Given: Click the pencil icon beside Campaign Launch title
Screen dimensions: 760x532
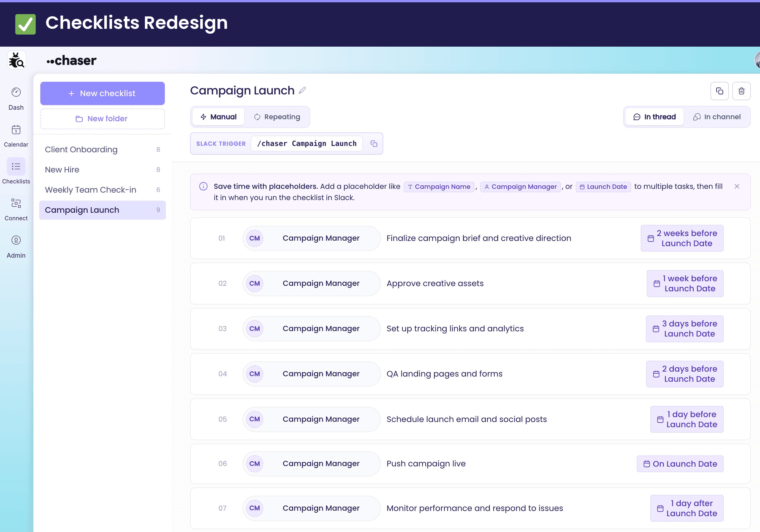Looking at the screenshot, I should point(302,90).
